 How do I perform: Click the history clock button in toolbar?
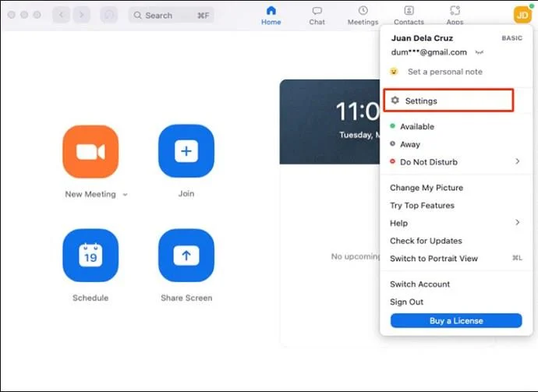point(109,15)
